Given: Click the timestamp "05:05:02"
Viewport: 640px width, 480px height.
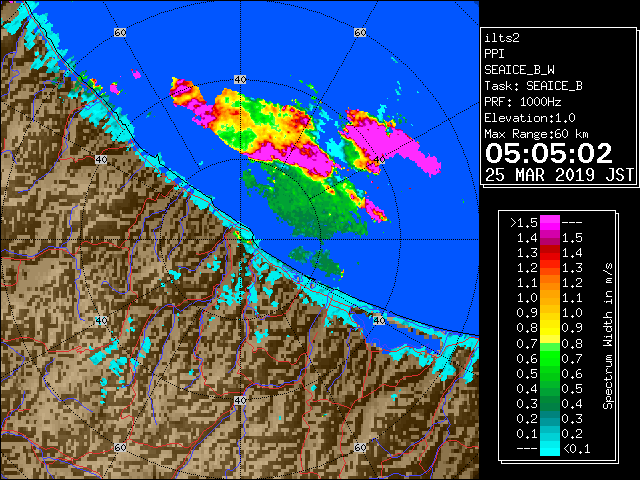Looking at the screenshot, I should pos(549,153).
